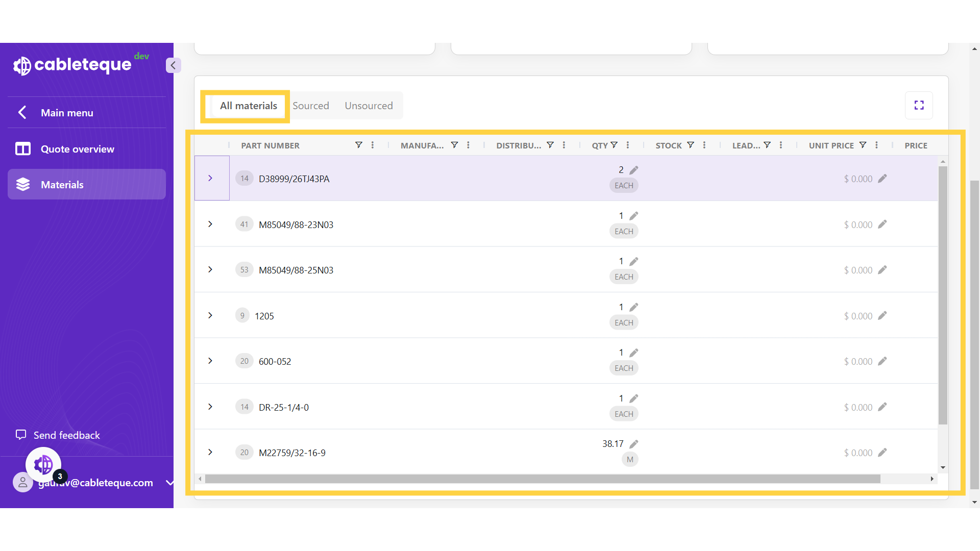Viewport: 980px width, 551px height.
Task: Click the fullscreen expand icon
Action: tap(919, 105)
